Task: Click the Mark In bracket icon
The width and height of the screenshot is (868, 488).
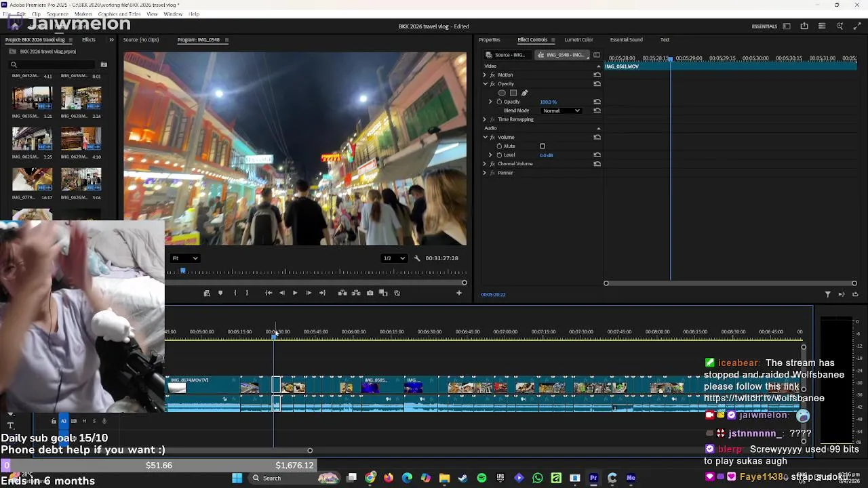Action: pos(235,293)
